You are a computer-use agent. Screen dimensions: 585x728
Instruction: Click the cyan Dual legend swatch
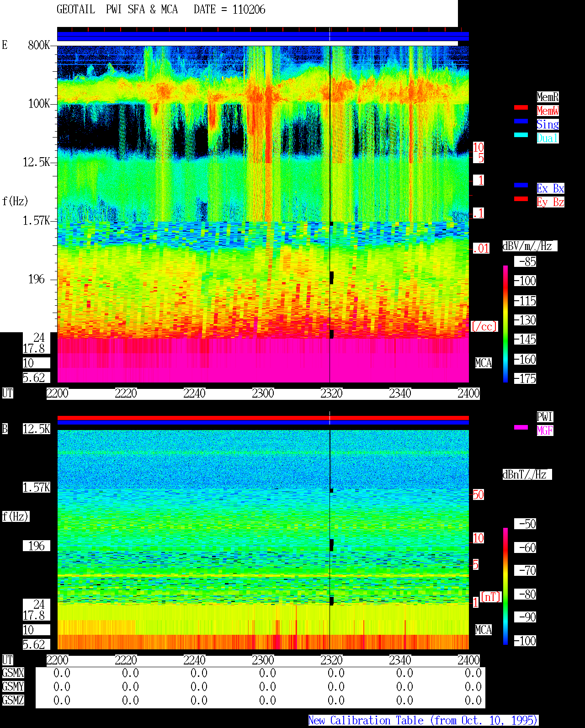pyautogui.click(x=521, y=135)
